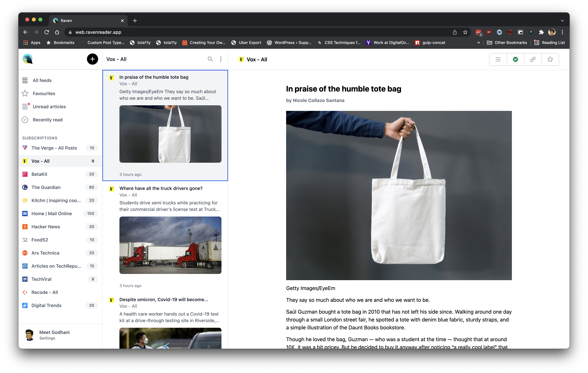Select Recode - All subscription
This screenshot has width=588, height=373.
click(x=60, y=292)
